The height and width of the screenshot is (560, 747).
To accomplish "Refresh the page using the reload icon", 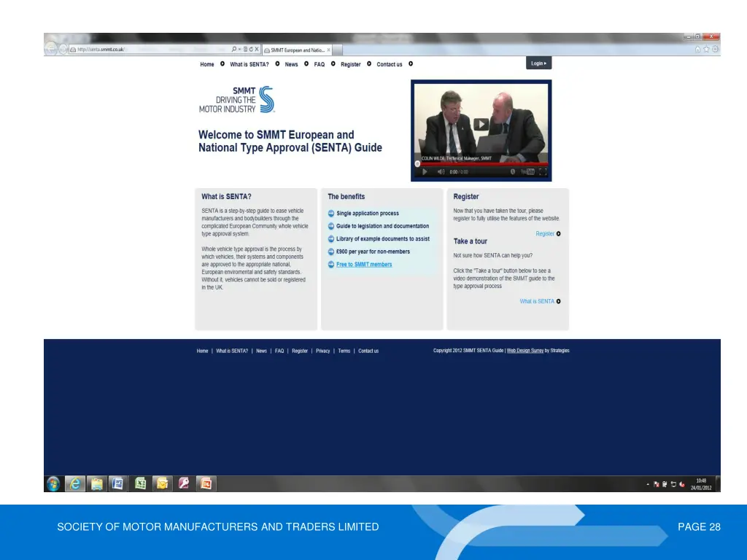I will pos(251,49).
